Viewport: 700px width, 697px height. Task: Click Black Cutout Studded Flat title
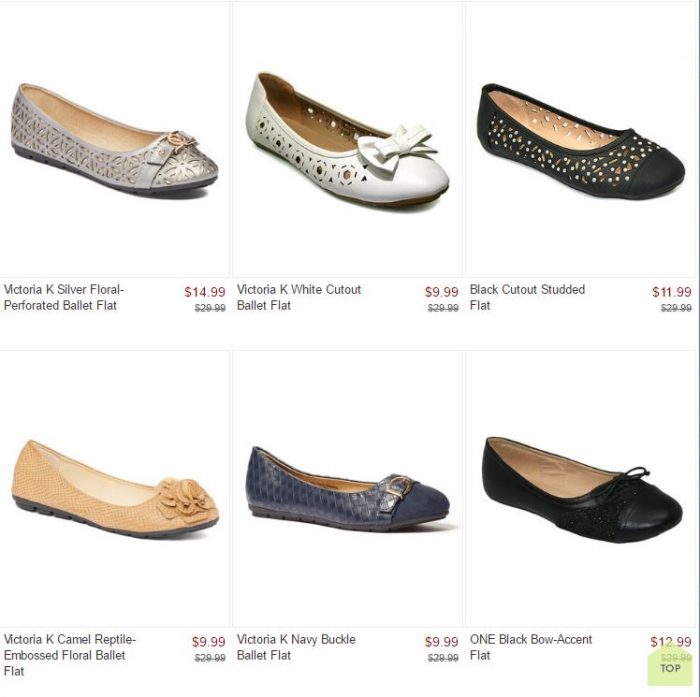click(x=527, y=297)
